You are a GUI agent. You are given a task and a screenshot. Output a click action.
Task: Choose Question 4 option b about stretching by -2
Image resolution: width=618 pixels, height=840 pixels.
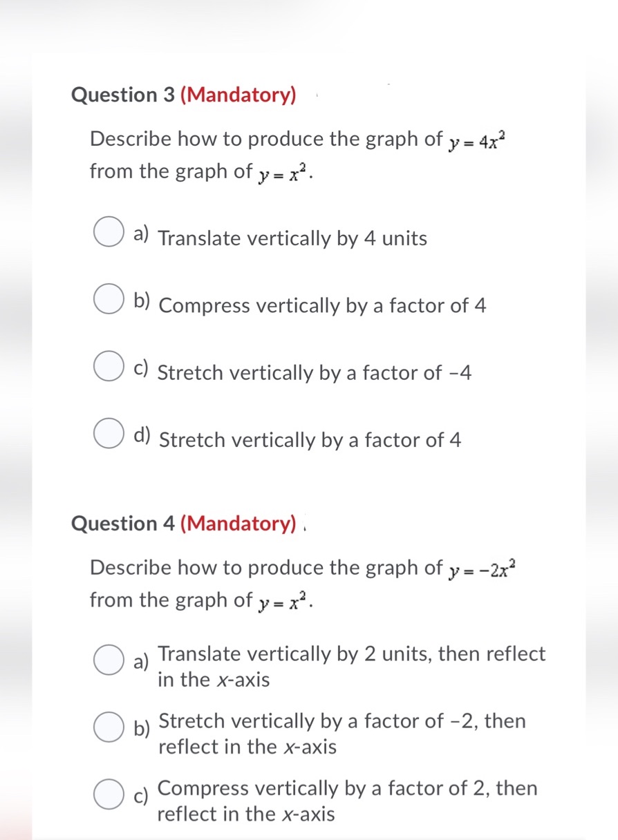[x=108, y=727]
